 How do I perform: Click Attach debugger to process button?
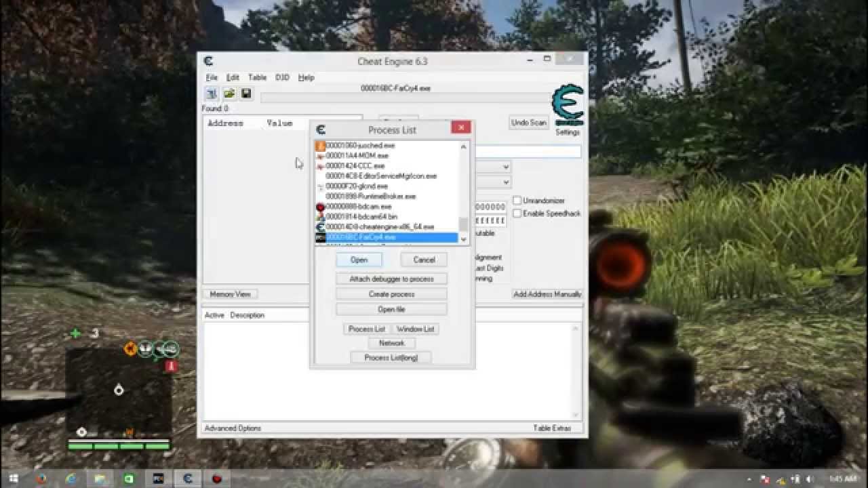click(x=391, y=279)
